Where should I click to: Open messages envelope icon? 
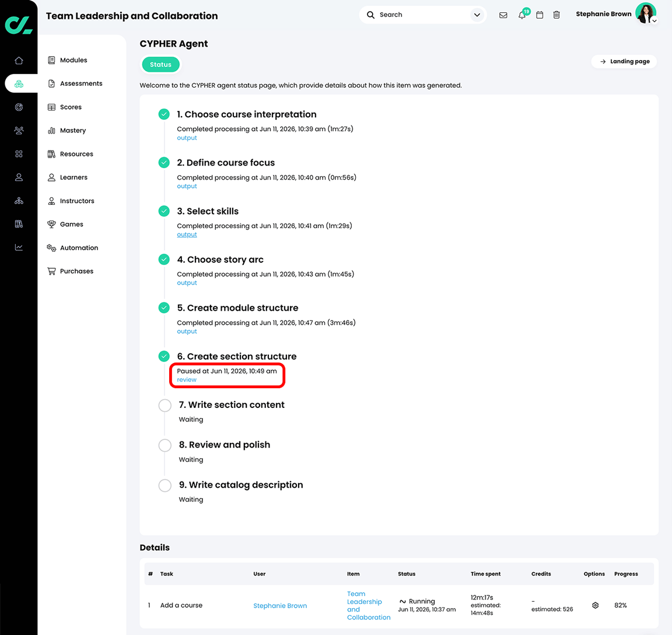click(x=503, y=15)
